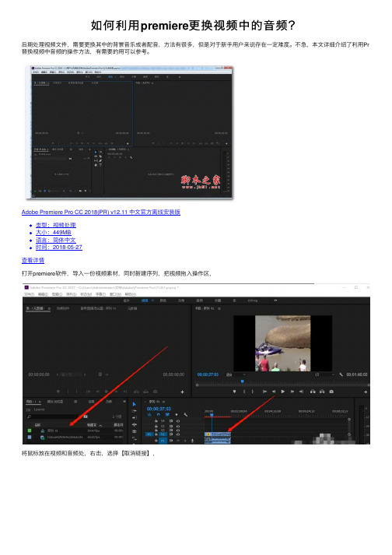Toggle sort arrow on the 帧速率 column
The image size is (392, 555).
point(101,425)
